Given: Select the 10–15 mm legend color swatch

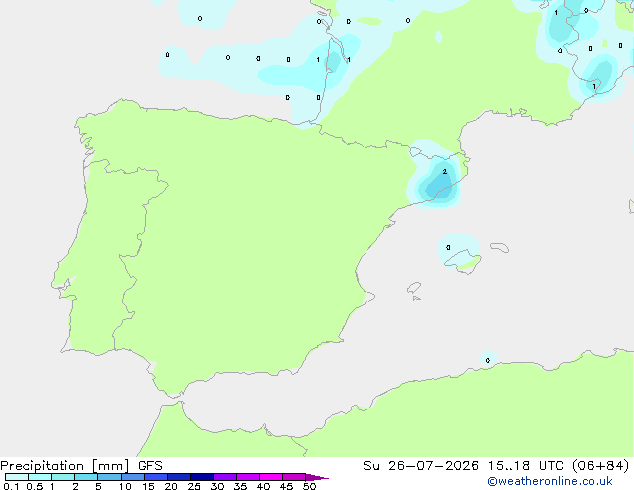Looking at the screenshot, I should (132, 477).
